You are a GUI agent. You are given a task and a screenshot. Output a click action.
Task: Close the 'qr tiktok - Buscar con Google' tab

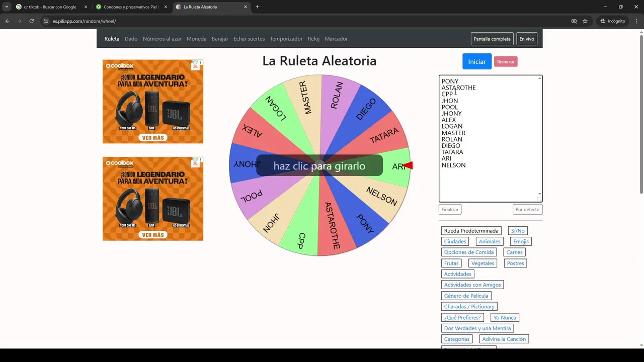click(x=86, y=7)
